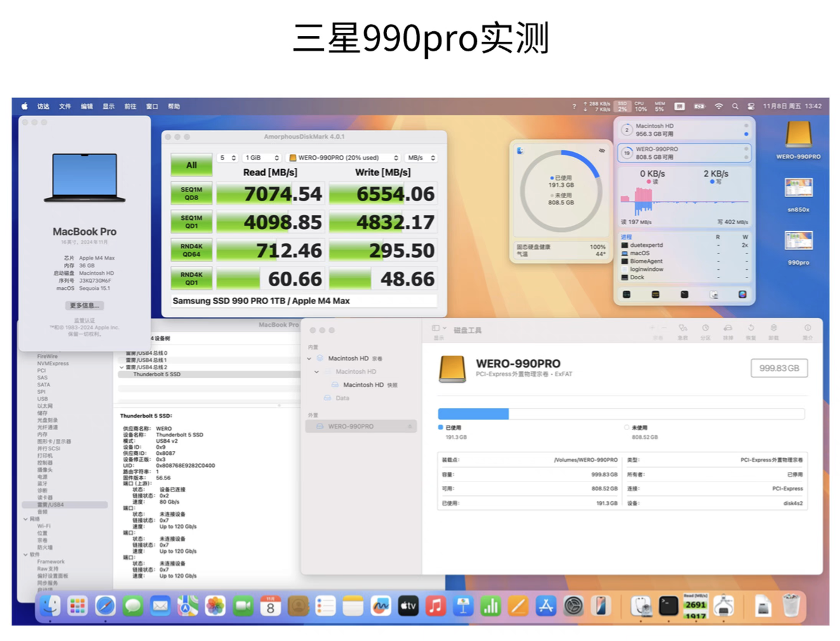This screenshot has height=641, width=840.
Task: Open the App Store Dock icon
Action: 545,606
